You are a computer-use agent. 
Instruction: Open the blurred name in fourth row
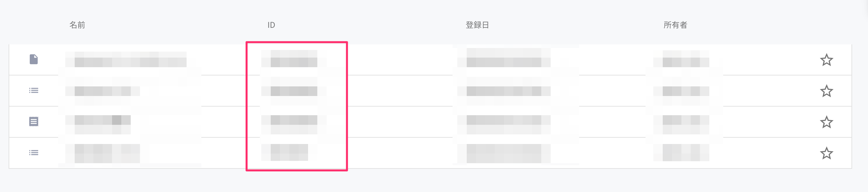click(x=107, y=153)
